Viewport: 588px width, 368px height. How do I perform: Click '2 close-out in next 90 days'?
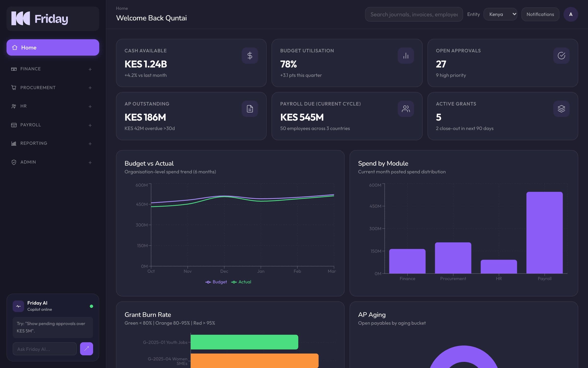pos(465,128)
